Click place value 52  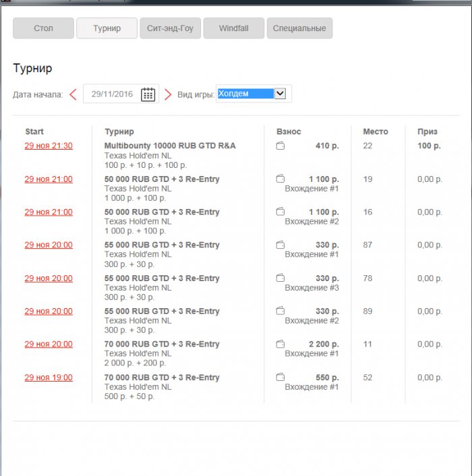pos(367,378)
